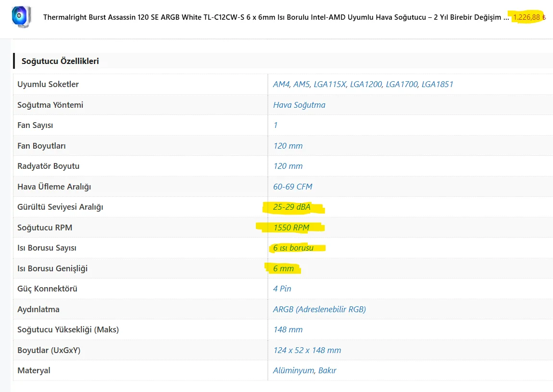Image resolution: width=553 pixels, height=392 pixels.
Task: Select the Soğutma Yöntemi row label
Action: tap(50, 105)
